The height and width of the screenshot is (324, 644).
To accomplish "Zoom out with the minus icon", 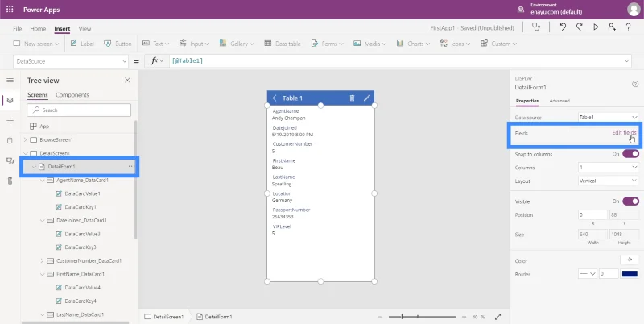I will click(380, 317).
